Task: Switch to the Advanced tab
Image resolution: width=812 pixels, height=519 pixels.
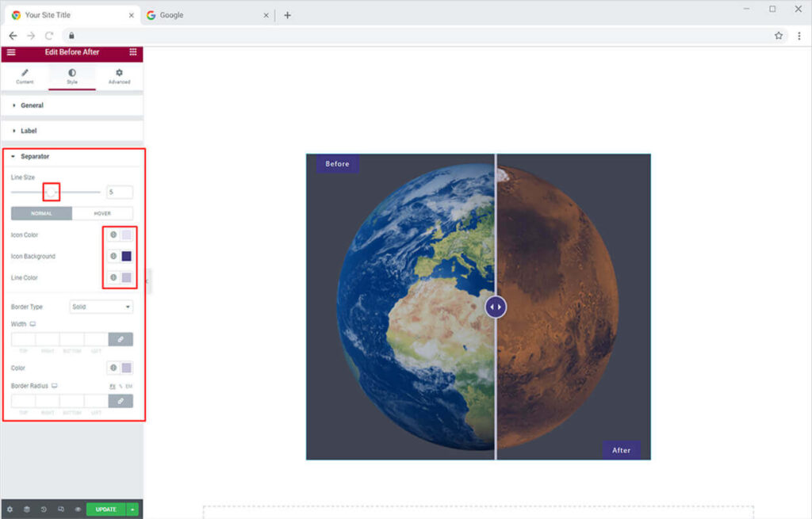Action: pos(119,76)
